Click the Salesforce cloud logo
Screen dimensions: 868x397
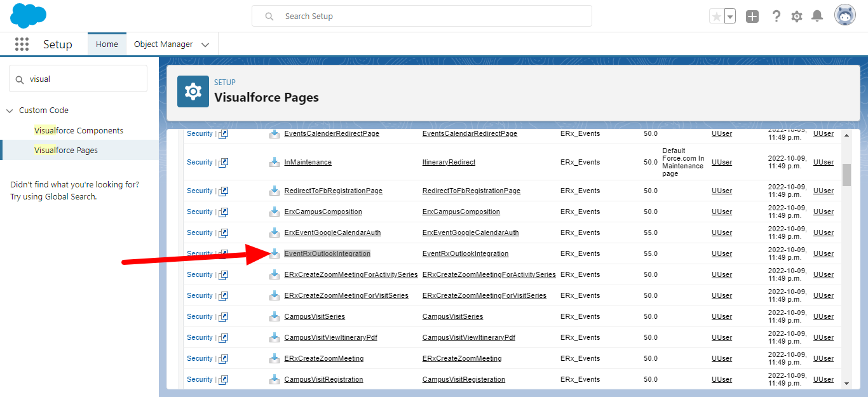pyautogui.click(x=28, y=16)
